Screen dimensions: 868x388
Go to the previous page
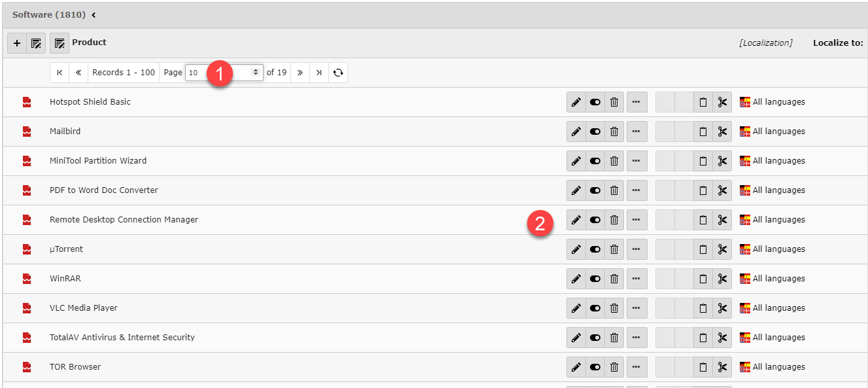coord(78,73)
